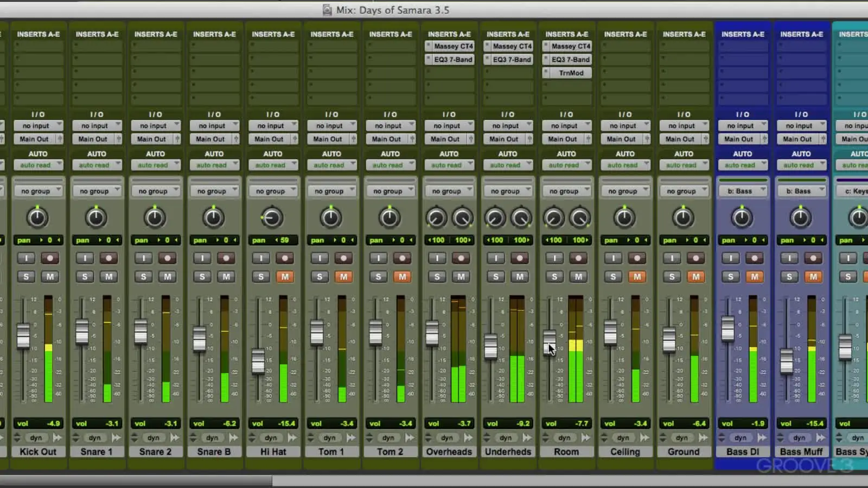This screenshot has height=488, width=868.
Task: Open the input selector on Tom 2 track
Action: click(390, 126)
